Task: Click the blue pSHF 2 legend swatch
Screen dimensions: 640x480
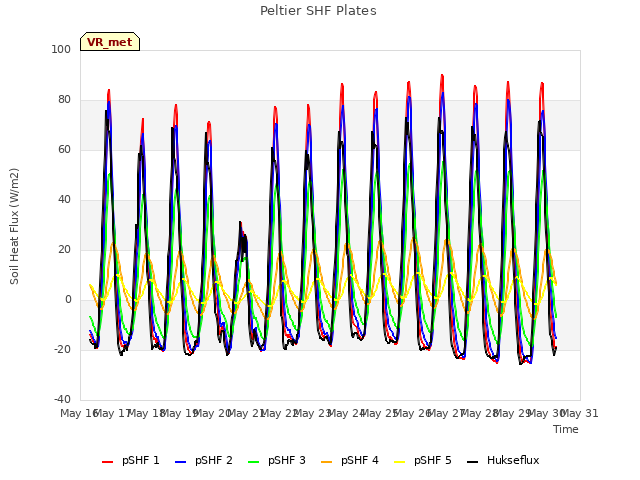Action: pos(180,462)
